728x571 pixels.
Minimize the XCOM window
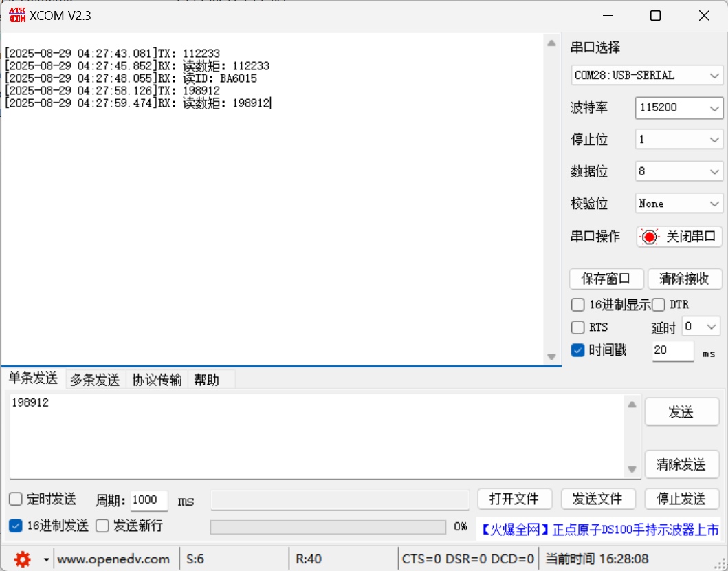(x=608, y=15)
